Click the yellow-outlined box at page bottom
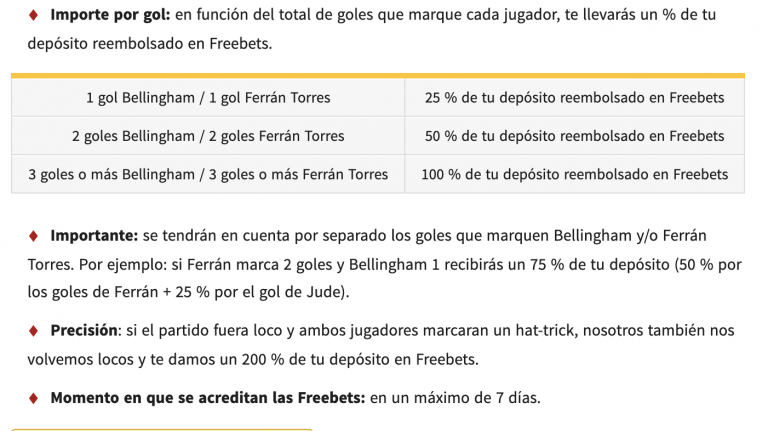This screenshot has height=431, width=768. [162, 428]
